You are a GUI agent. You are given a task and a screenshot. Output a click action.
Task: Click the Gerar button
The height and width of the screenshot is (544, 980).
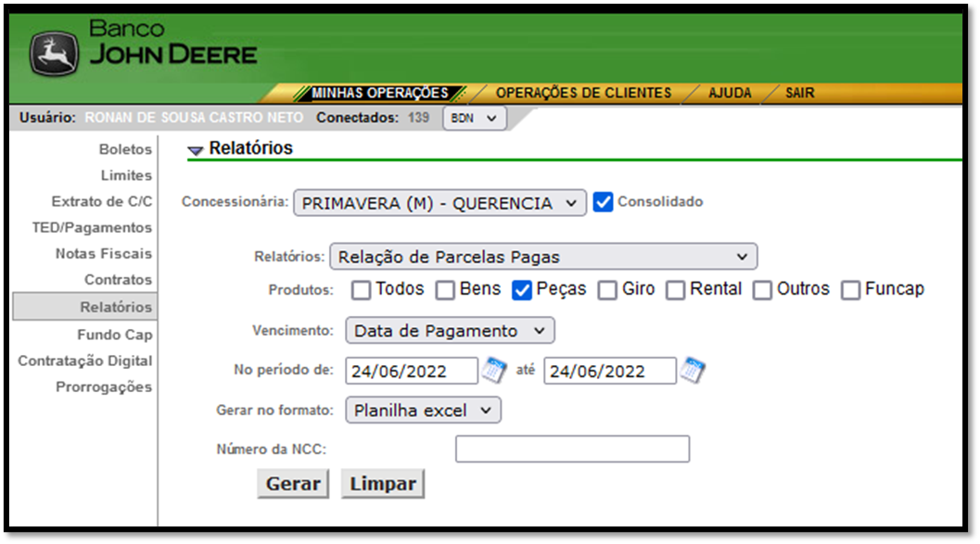pos(293,484)
